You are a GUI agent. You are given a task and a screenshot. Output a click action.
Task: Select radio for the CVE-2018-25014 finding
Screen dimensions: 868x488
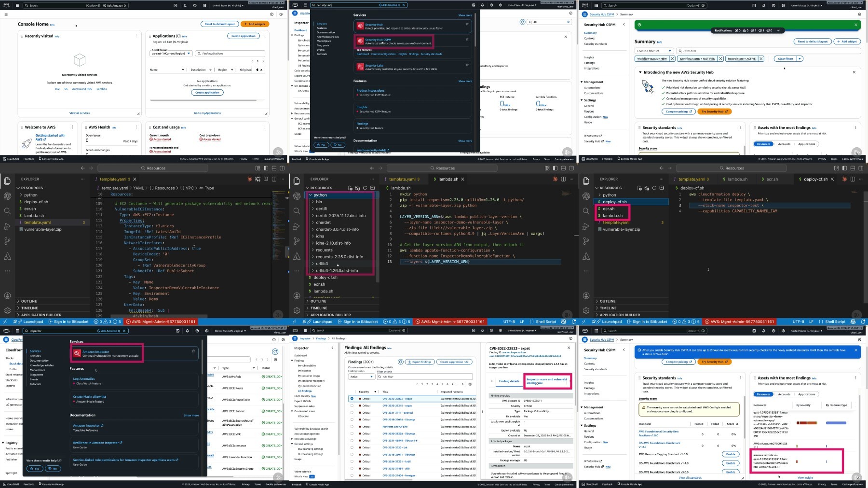[352, 419]
